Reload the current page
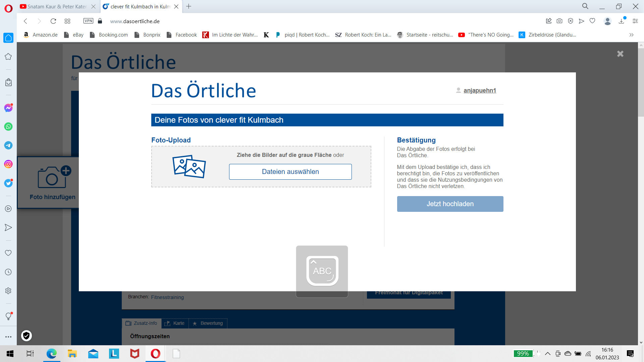 tap(53, 21)
